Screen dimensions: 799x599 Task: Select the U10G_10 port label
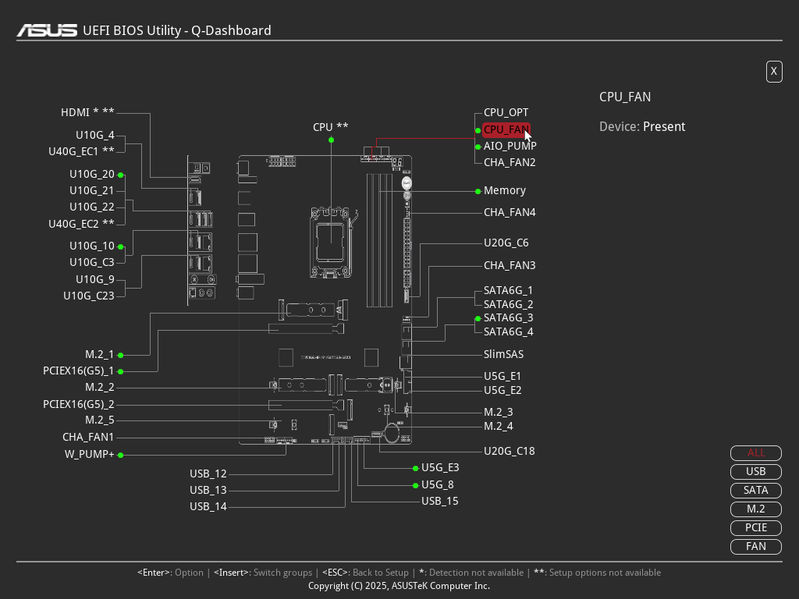click(x=92, y=246)
